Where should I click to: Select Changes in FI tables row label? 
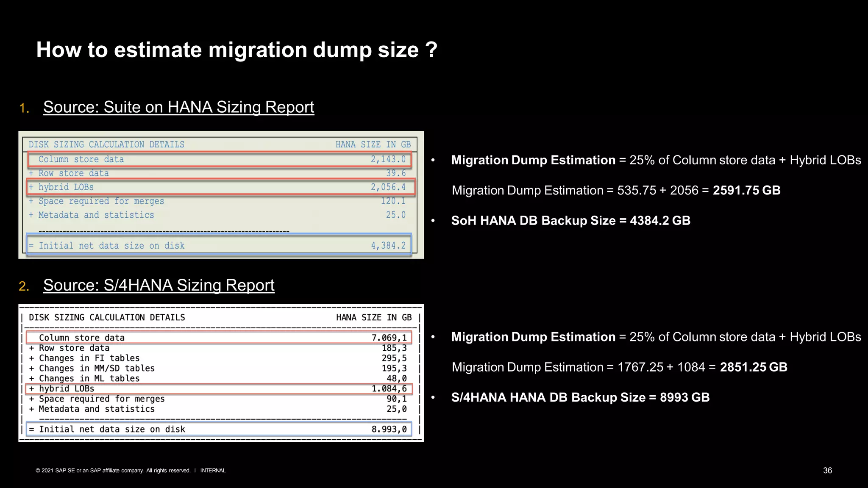89,358
